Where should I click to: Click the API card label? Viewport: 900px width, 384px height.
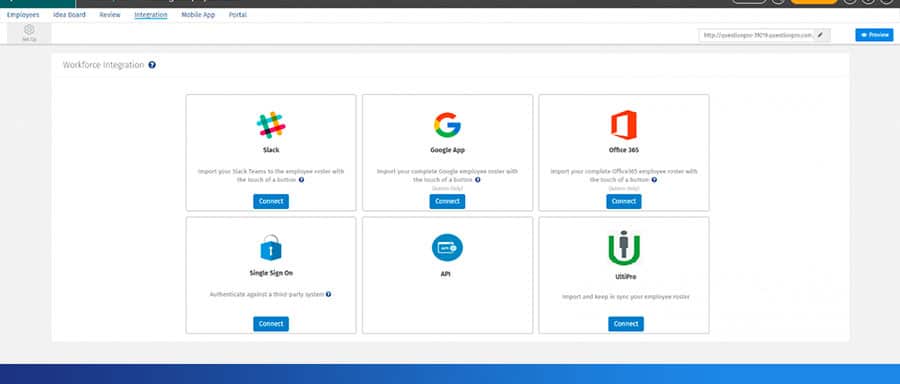coord(445,274)
